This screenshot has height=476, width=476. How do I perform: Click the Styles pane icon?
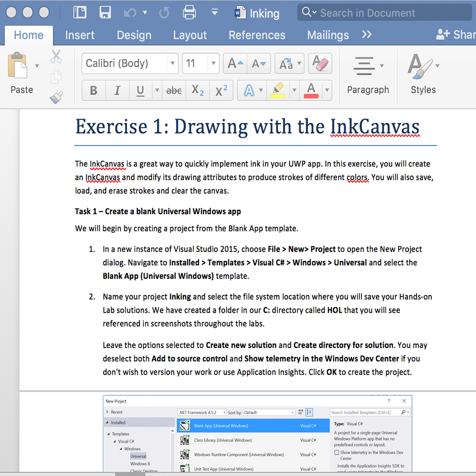(420, 66)
